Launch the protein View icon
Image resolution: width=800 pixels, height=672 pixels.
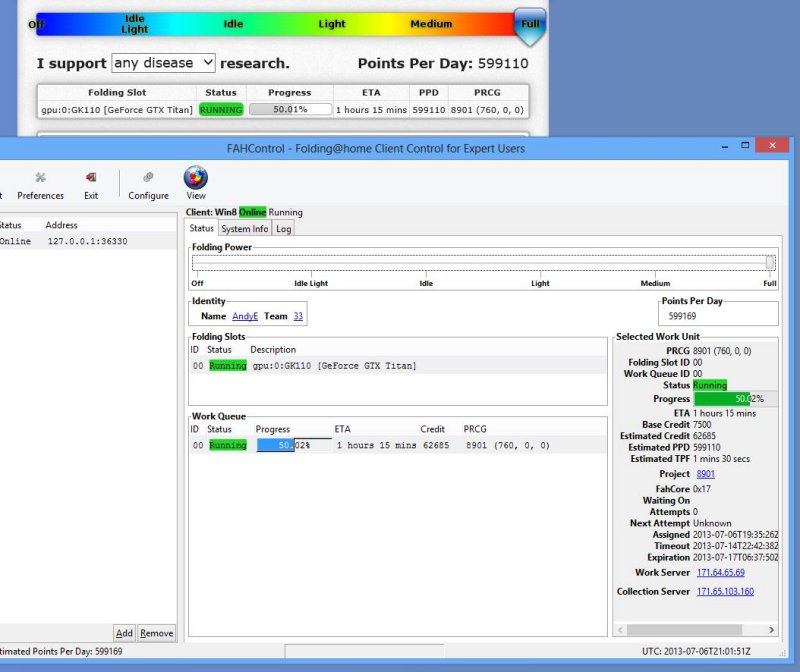click(x=196, y=182)
